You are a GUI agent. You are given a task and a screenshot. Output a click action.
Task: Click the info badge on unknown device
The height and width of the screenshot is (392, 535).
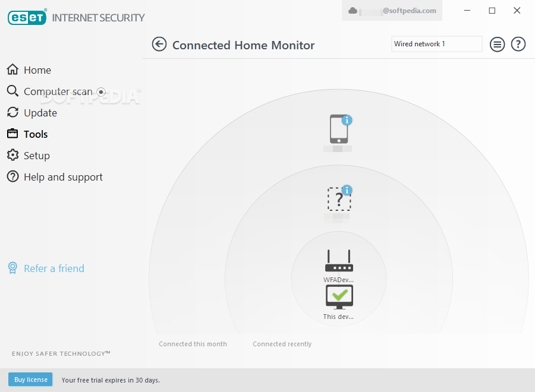point(347,190)
